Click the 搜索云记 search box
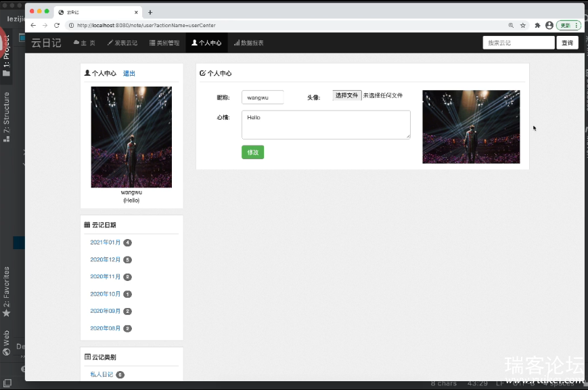 point(518,43)
